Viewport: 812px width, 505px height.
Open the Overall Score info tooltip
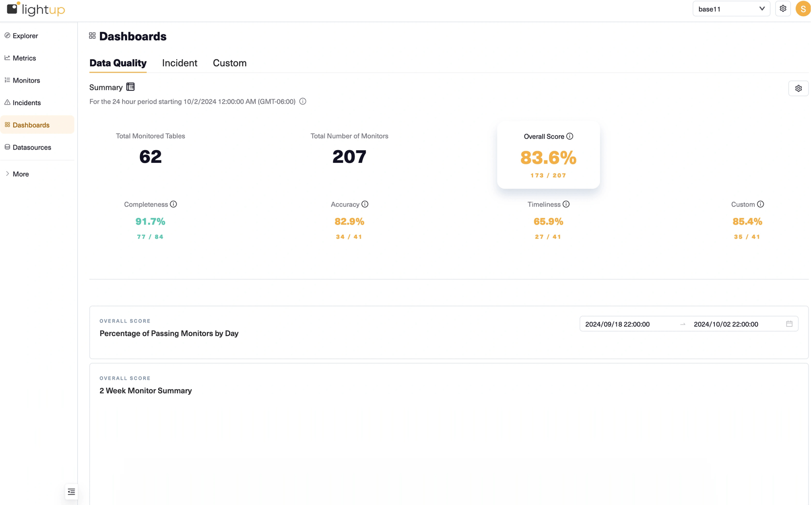click(570, 136)
